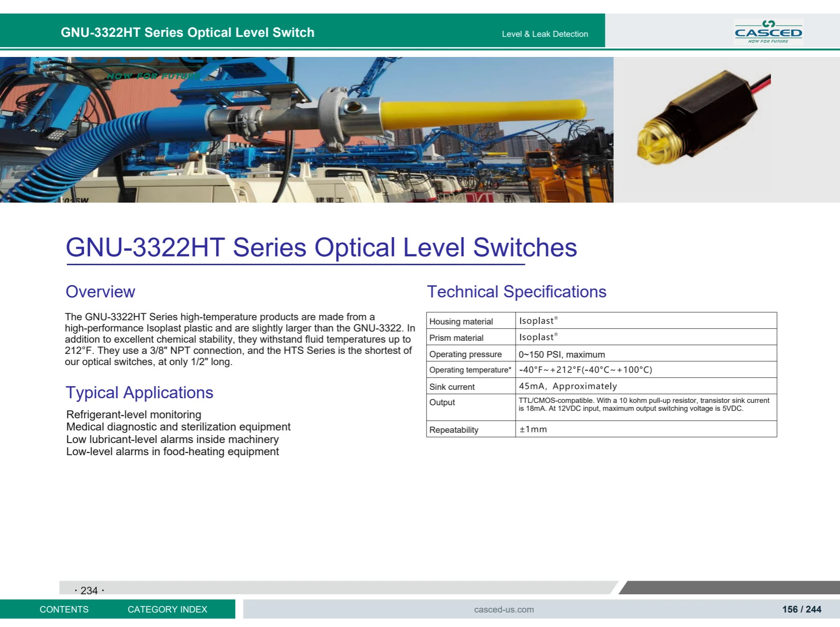Viewport: 840px width, 627px height.
Task: Click the Typical Applications heading
Action: pos(139,393)
